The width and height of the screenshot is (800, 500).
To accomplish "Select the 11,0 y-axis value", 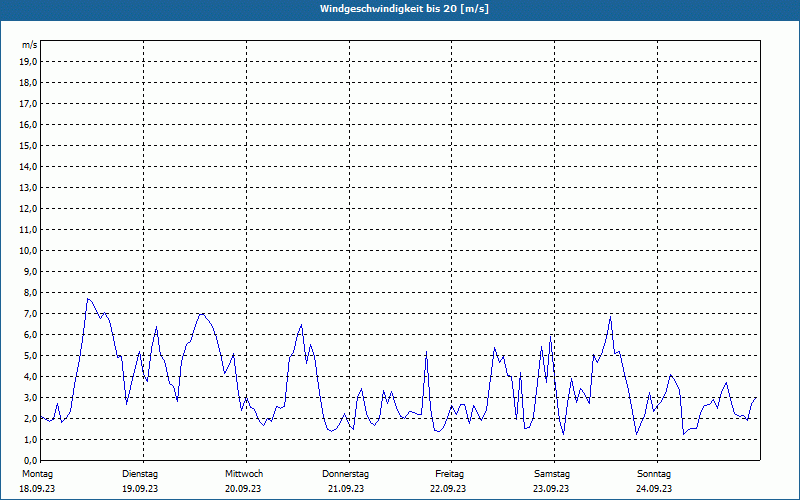I will 29,230.
